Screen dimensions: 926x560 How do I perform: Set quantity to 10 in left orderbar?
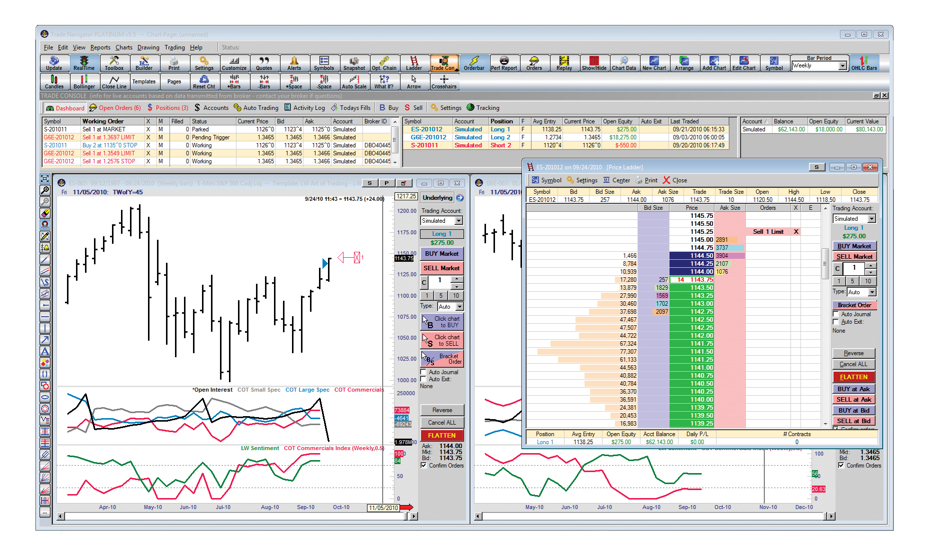(456, 296)
